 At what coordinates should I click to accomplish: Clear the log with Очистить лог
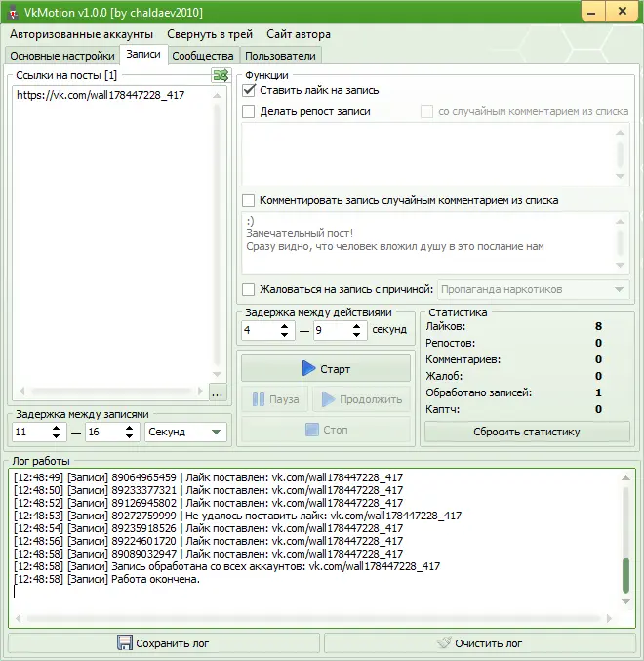point(479,643)
